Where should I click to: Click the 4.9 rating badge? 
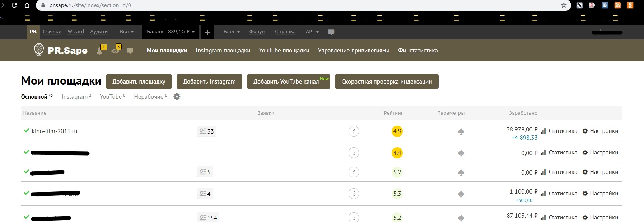(397, 131)
